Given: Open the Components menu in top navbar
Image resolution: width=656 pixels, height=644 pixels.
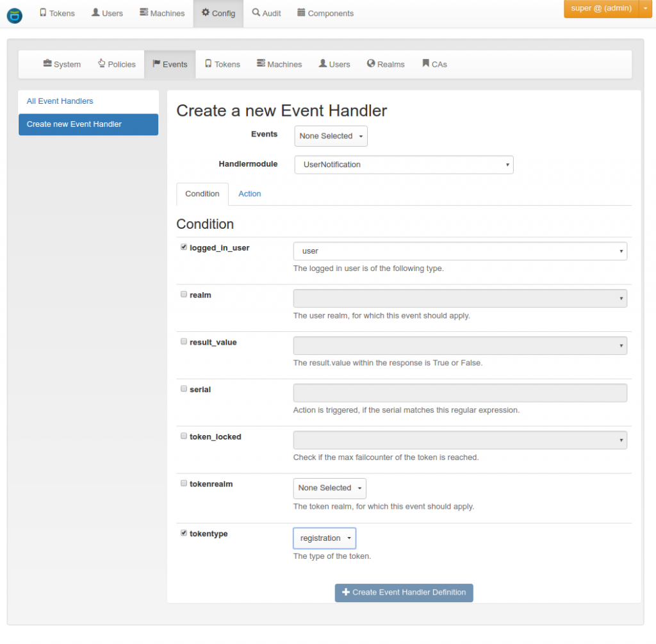Looking at the screenshot, I should (325, 13).
